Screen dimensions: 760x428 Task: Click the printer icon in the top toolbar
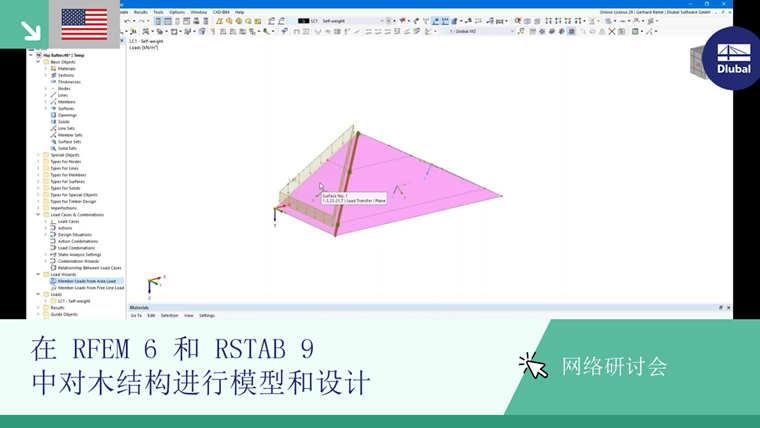[x=196, y=21]
